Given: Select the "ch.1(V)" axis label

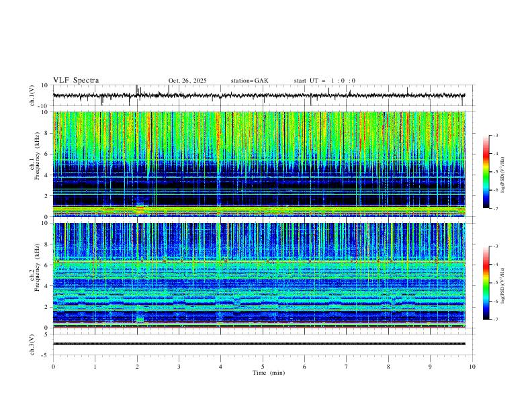Looking at the screenshot, I should tap(32, 95).
